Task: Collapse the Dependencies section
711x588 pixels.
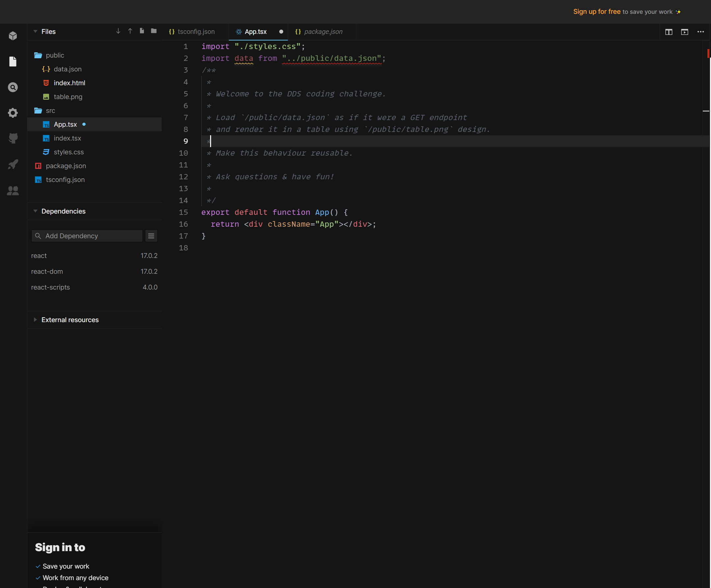Action: 35,211
